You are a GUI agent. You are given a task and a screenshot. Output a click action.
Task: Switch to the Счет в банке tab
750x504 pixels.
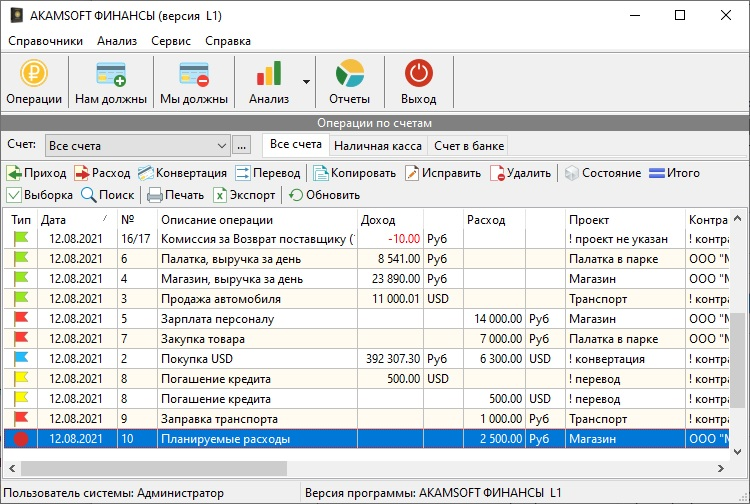click(469, 146)
